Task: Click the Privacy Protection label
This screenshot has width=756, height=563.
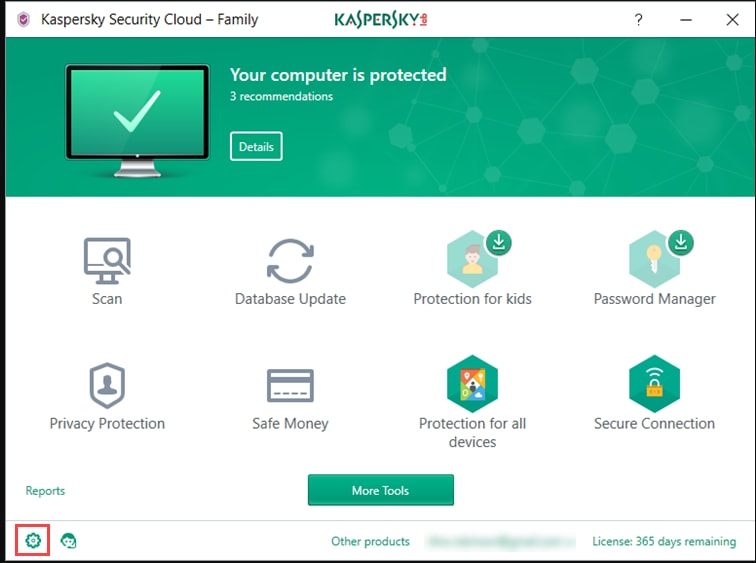Action: pyautogui.click(x=107, y=423)
